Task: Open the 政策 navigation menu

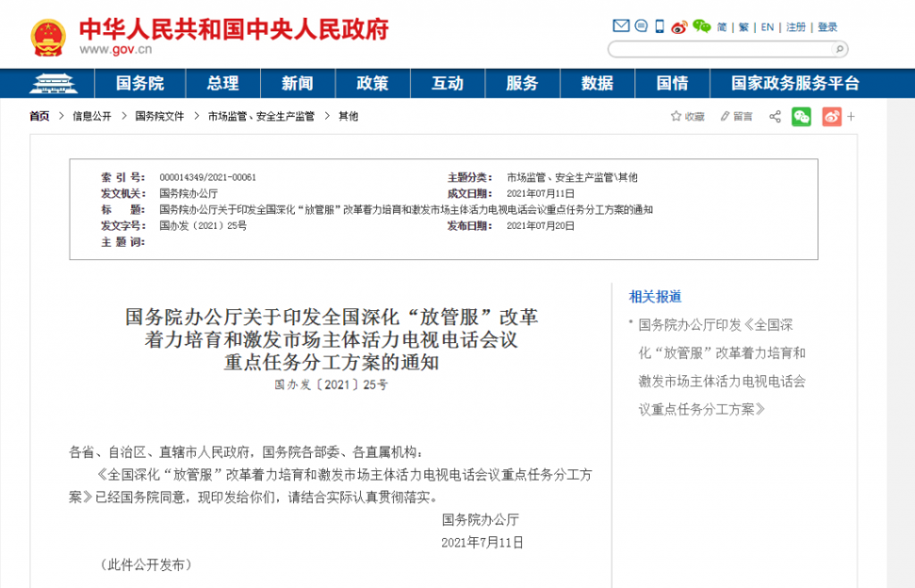Action: (x=373, y=83)
